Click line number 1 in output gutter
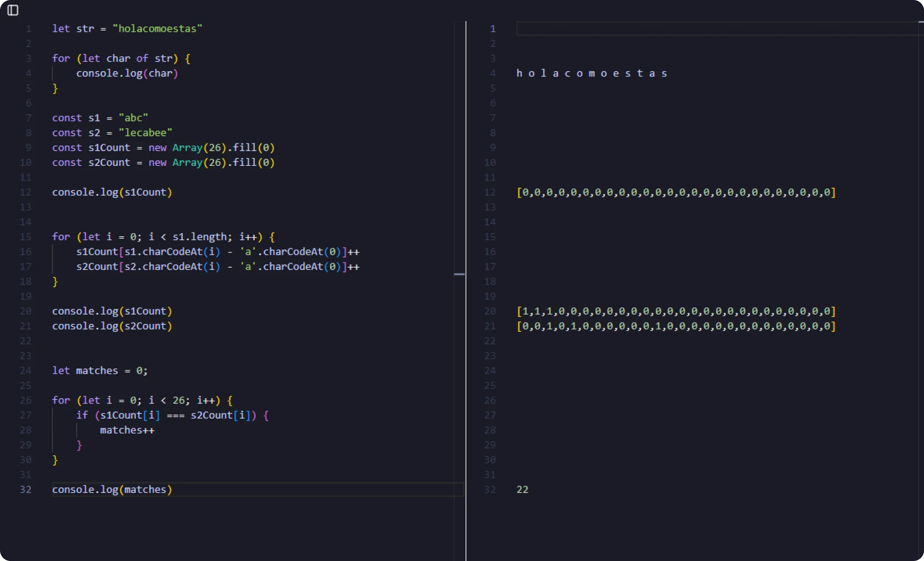924x561 pixels. 493,29
